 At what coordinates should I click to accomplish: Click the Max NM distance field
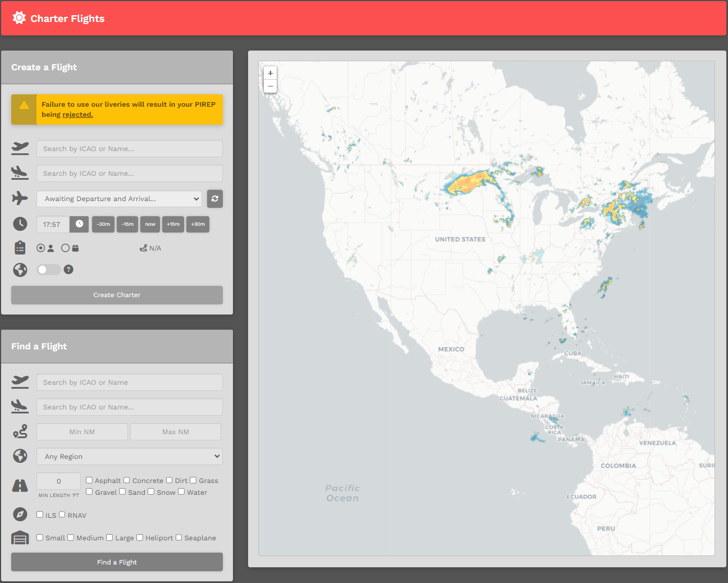click(176, 432)
